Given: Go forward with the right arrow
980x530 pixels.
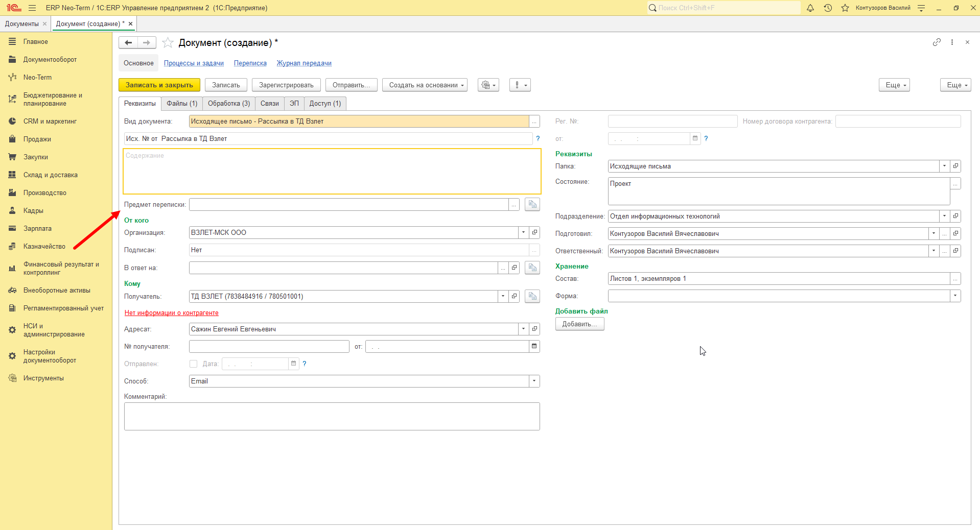Looking at the screenshot, I should pyautogui.click(x=147, y=42).
